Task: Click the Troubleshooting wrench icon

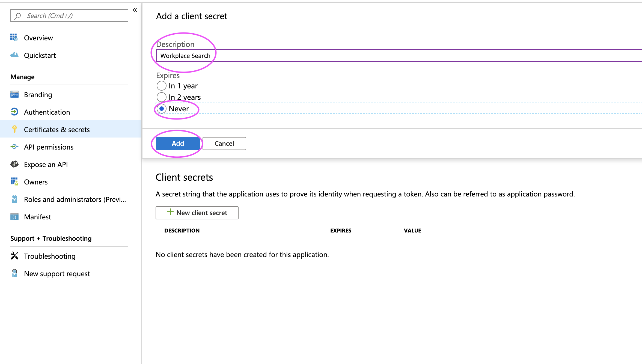Action: [14, 256]
